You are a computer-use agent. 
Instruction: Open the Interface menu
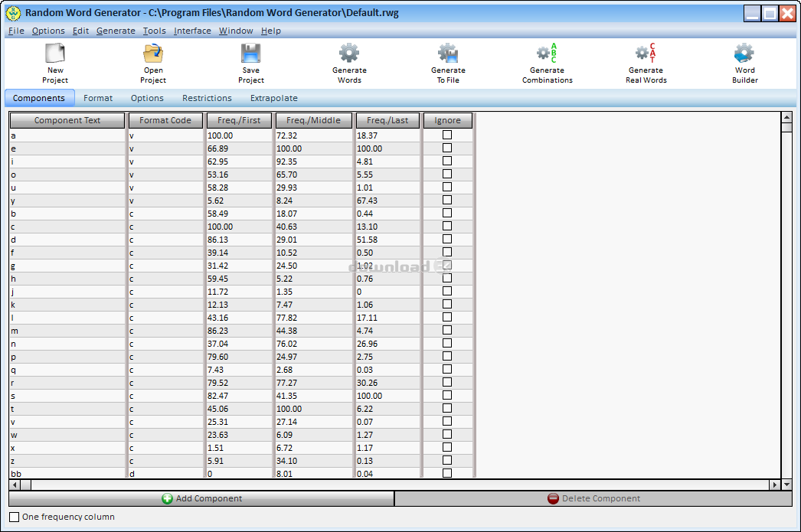(x=192, y=31)
